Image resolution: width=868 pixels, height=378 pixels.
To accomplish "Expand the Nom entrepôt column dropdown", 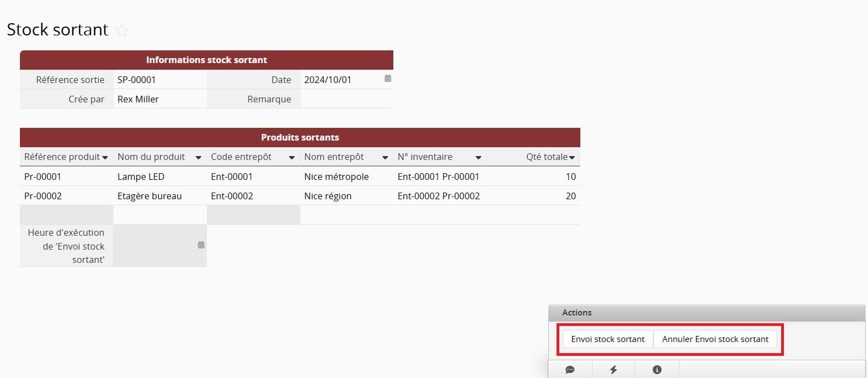I will point(385,158).
